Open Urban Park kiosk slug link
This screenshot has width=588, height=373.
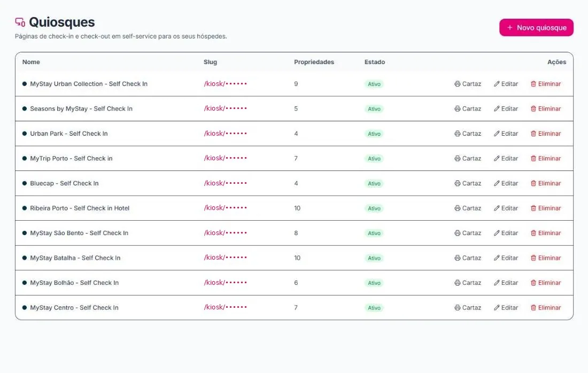coord(226,134)
